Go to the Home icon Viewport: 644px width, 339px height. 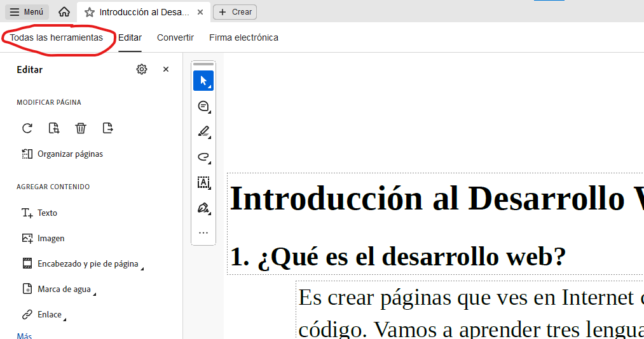pos(64,12)
